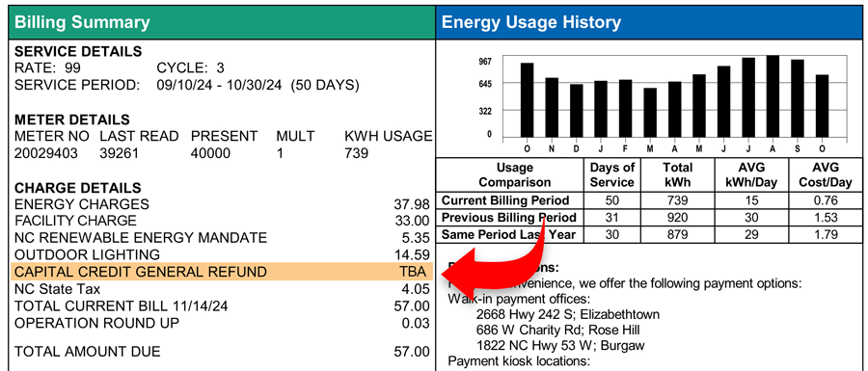This screenshot has height=371, width=868.
Task: Select the METER DETAILS heading
Action: tap(72, 119)
